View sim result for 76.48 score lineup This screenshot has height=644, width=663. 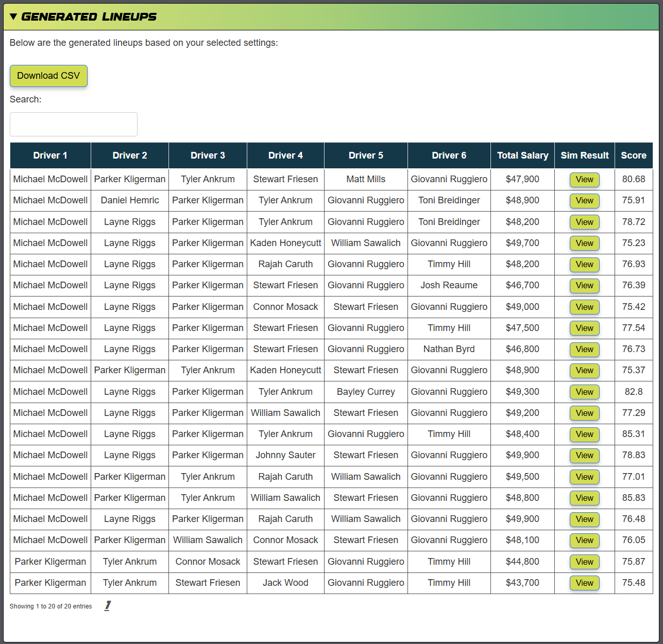point(585,519)
